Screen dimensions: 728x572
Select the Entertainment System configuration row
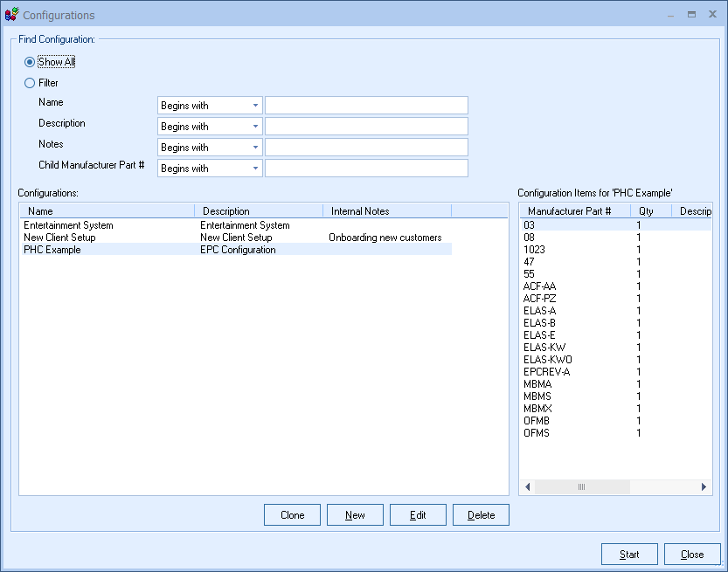click(68, 225)
